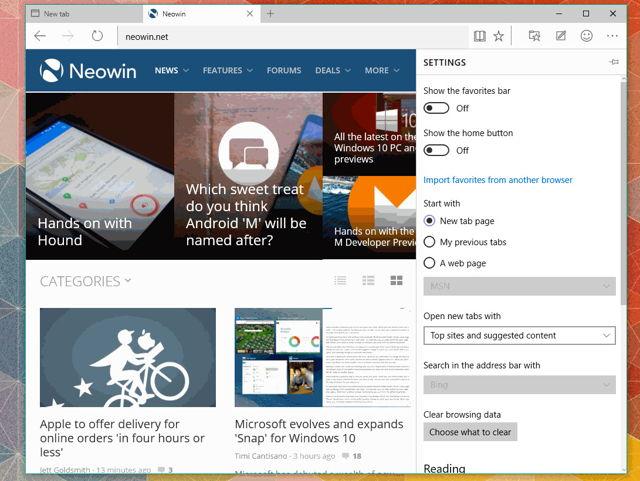Image resolution: width=640 pixels, height=481 pixels.
Task: Open the Hub favorites panel icon
Action: pyautogui.click(x=534, y=36)
